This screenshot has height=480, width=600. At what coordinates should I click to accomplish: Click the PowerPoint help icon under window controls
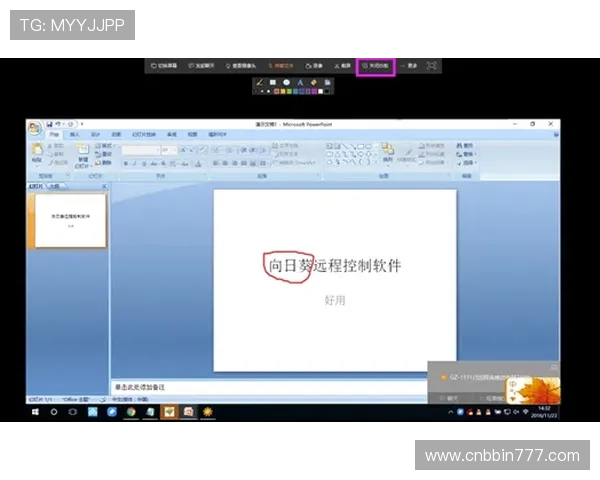(556, 135)
